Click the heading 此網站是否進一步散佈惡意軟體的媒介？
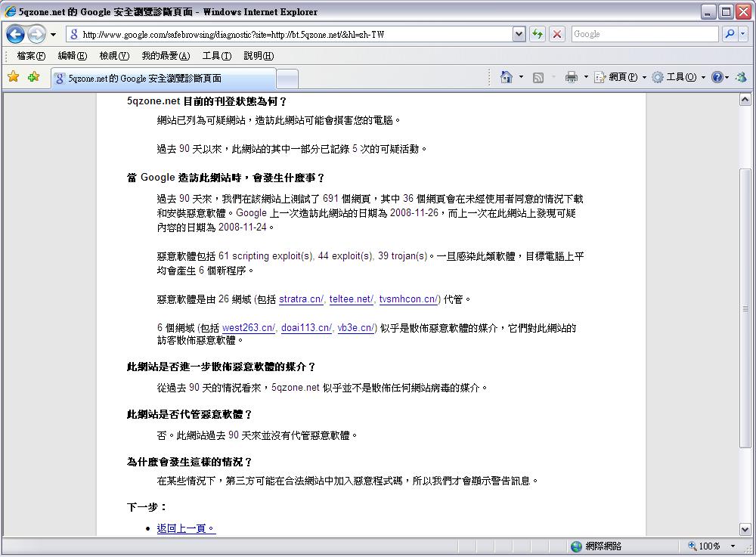The height and width of the screenshot is (557, 756). click(221, 367)
